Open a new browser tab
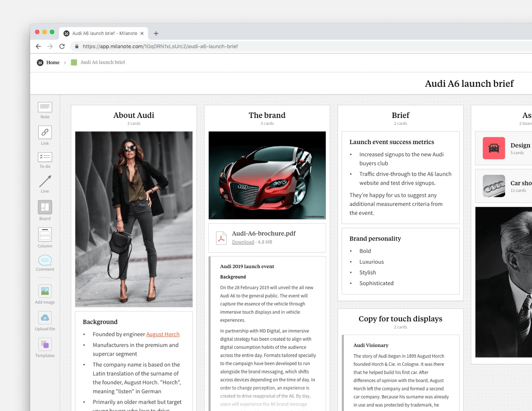The width and height of the screenshot is (532, 411). pyautogui.click(x=156, y=34)
